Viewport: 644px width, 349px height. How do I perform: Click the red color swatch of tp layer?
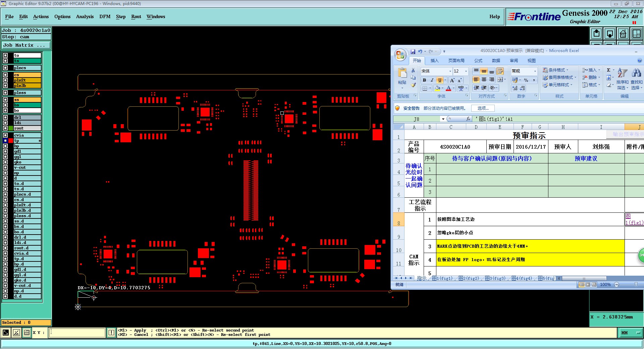click(11, 141)
